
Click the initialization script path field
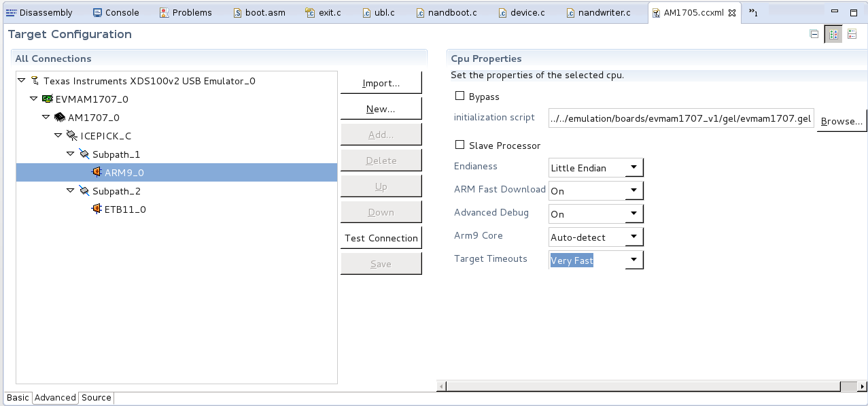point(681,119)
